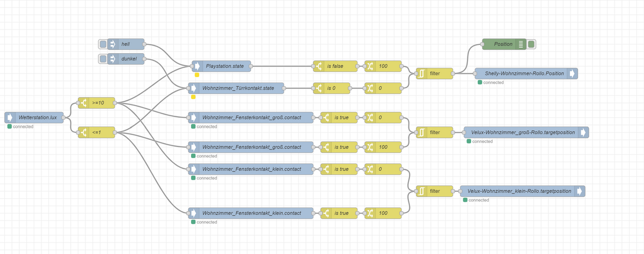
Task: Select the >=10 switch node
Action: 96,102
